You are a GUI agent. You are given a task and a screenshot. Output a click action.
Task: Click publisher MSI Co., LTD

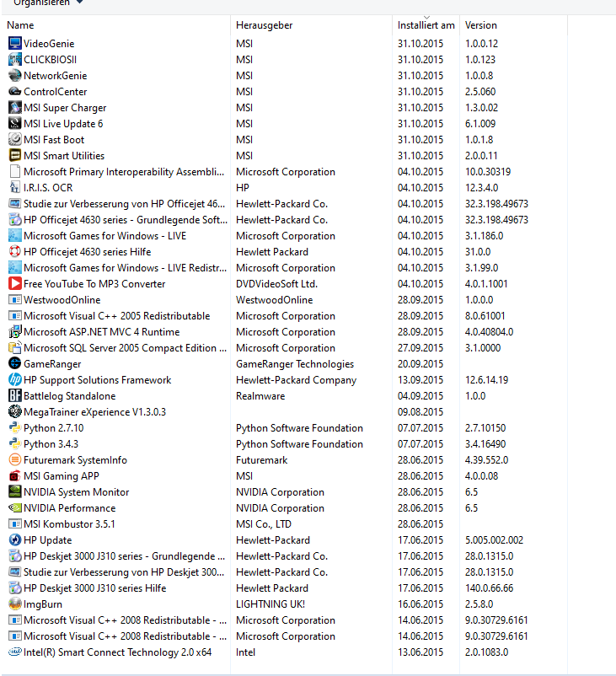(264, 523)
